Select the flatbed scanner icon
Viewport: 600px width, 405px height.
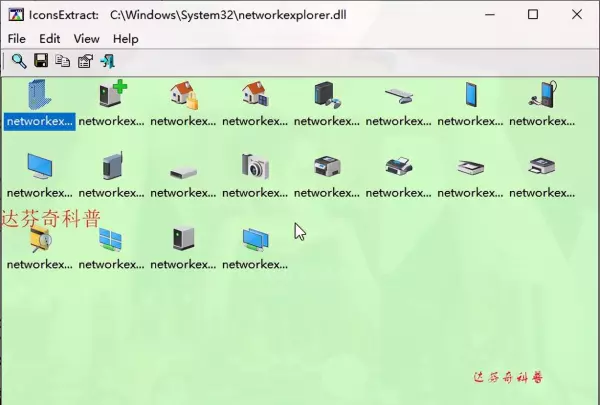pyautogui.click(x=471, y=167)
